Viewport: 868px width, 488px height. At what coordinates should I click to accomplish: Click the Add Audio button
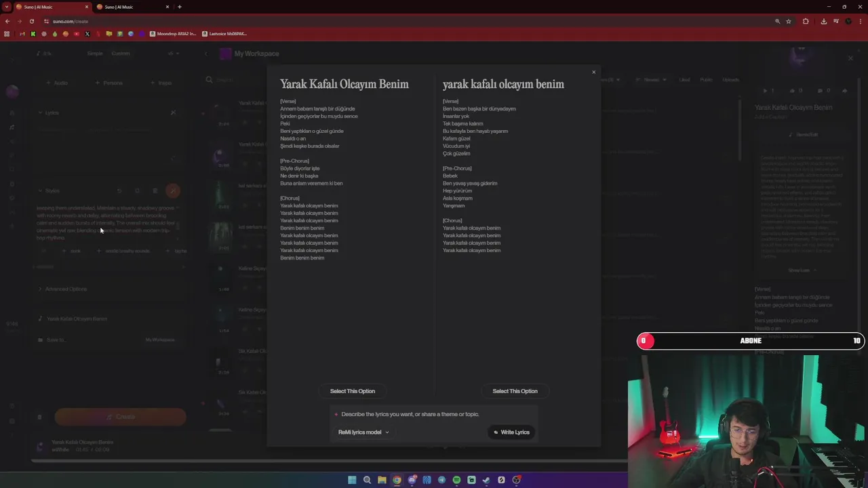(58, 83)
